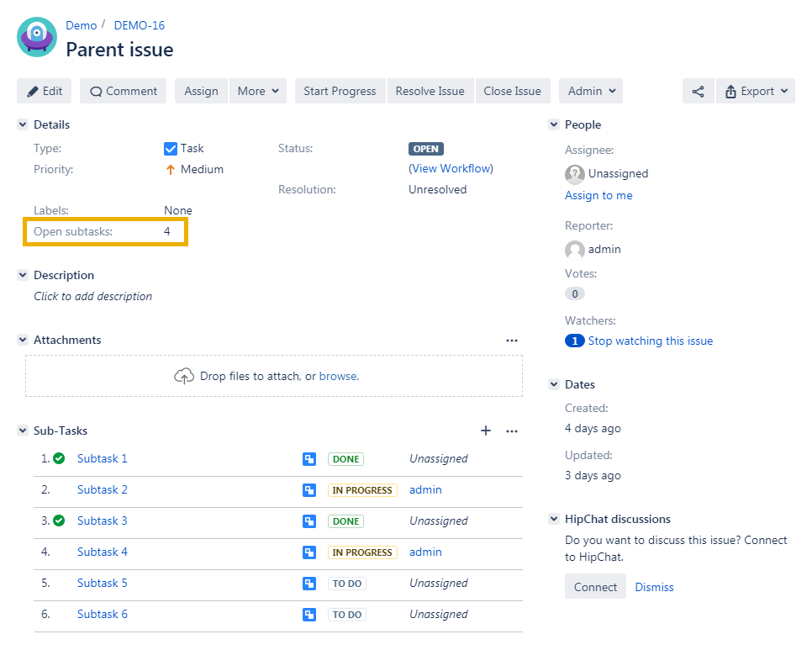Click admin assignee on Subtask 4

(x=425, y=552)
